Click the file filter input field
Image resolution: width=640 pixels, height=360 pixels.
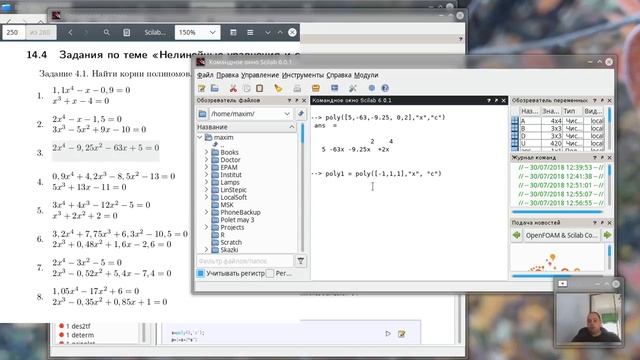(x=244, y=261)
